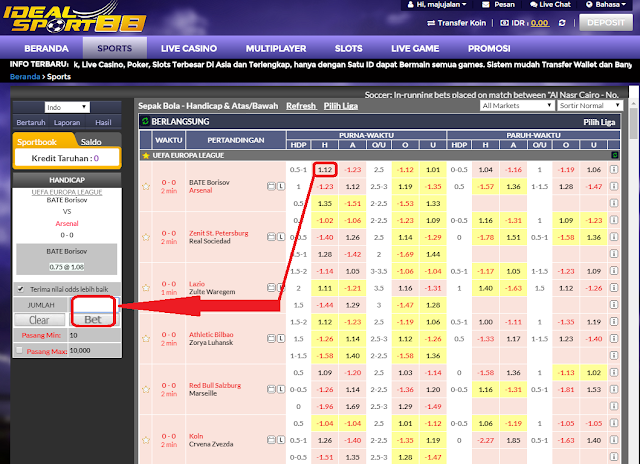Open info icon on Red Bull Salzburg middle row
640x464 pixels.
pyautogui.click(x=614, y=389)
